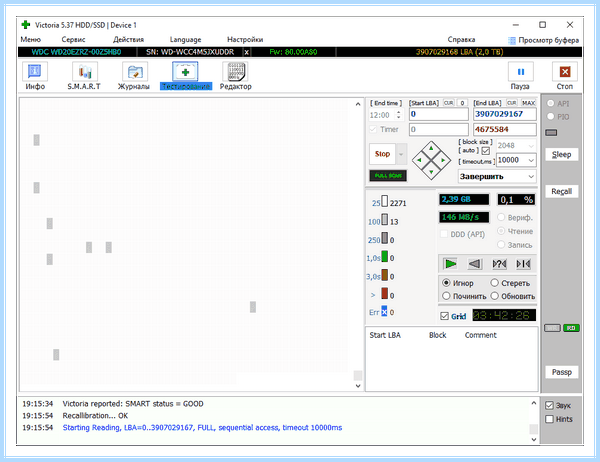The height and width of the screenshot is (462, 600).
Task: Click the Sleep button
Action: pyautogui.click(x=561, y=155)
